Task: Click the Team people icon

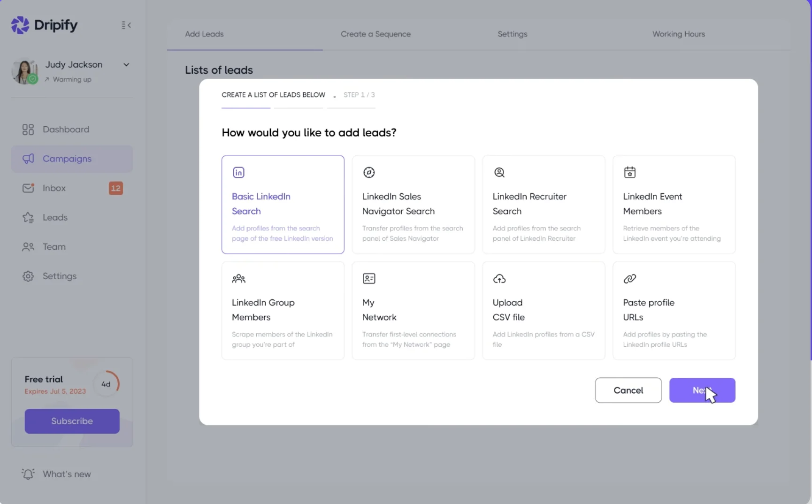Action: point(28,247)
